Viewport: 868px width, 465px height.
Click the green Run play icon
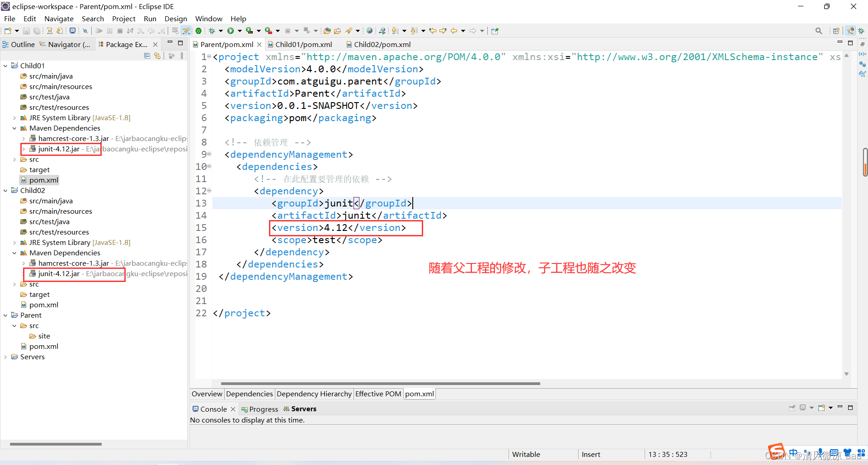[x=231, y=31]
